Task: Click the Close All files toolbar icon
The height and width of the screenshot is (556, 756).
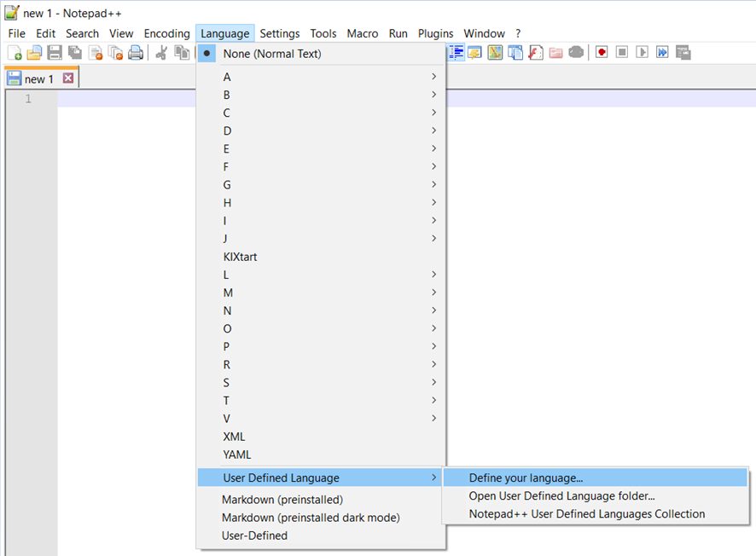Action: [x=116, y=53]
